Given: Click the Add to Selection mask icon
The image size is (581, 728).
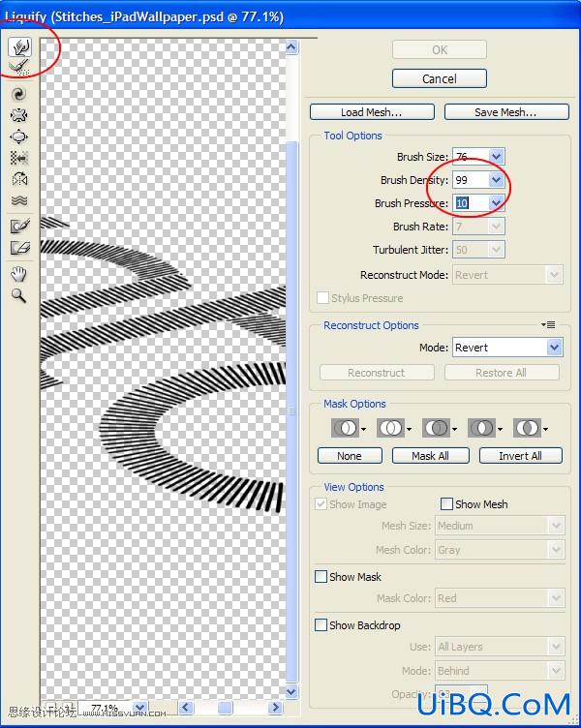Looking at the screenshot, I should pos(390,428).
